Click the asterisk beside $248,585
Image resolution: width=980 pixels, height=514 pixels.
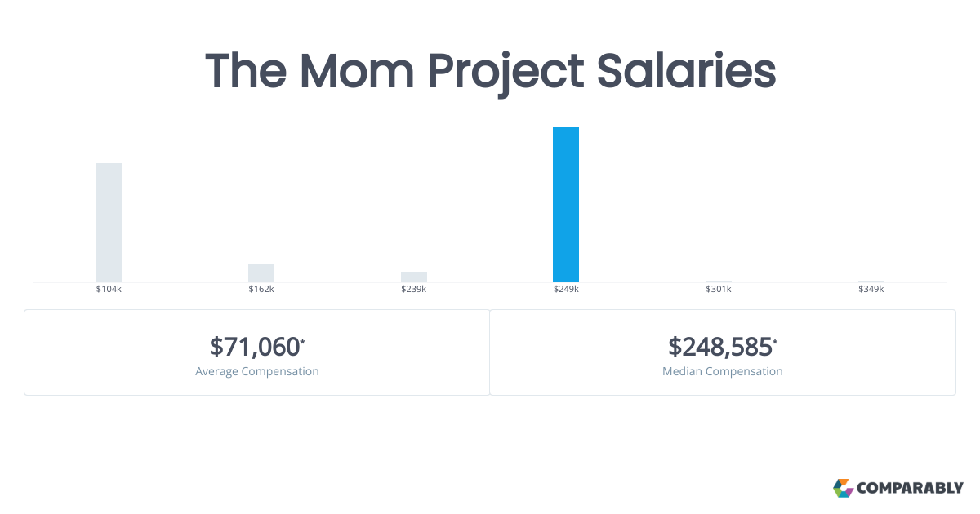tap(775, 340)
